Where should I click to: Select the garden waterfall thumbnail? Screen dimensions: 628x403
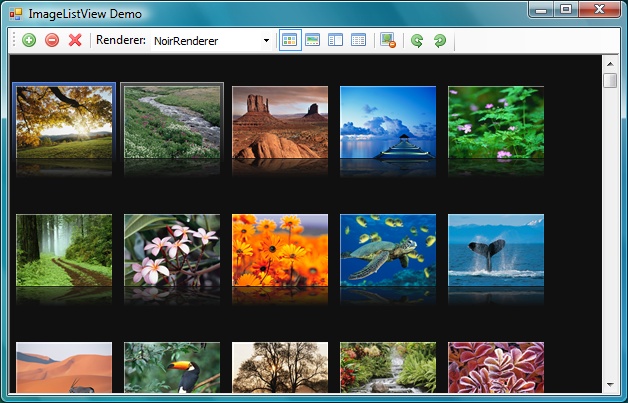388,367
